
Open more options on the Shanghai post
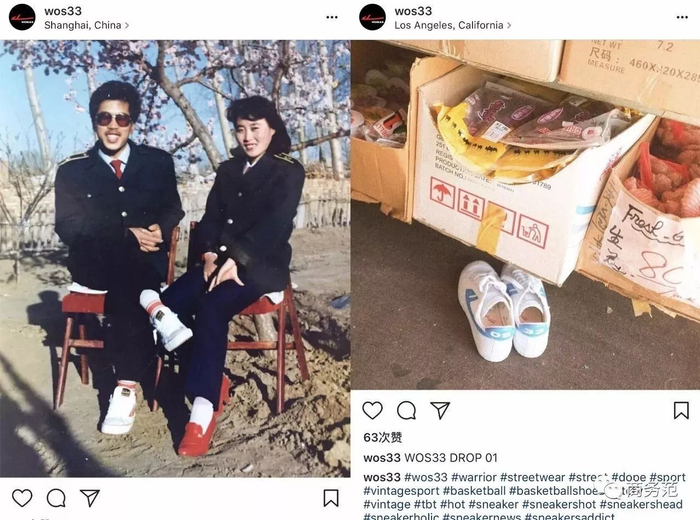click(x=332, y=17)
